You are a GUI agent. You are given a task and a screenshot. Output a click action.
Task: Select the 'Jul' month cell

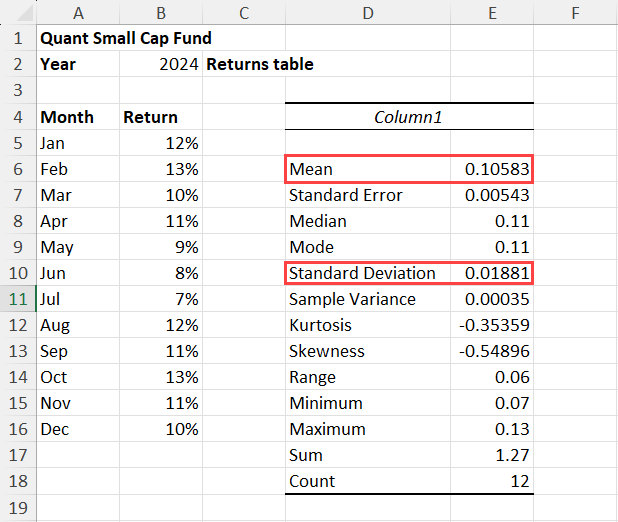(78, 299)
